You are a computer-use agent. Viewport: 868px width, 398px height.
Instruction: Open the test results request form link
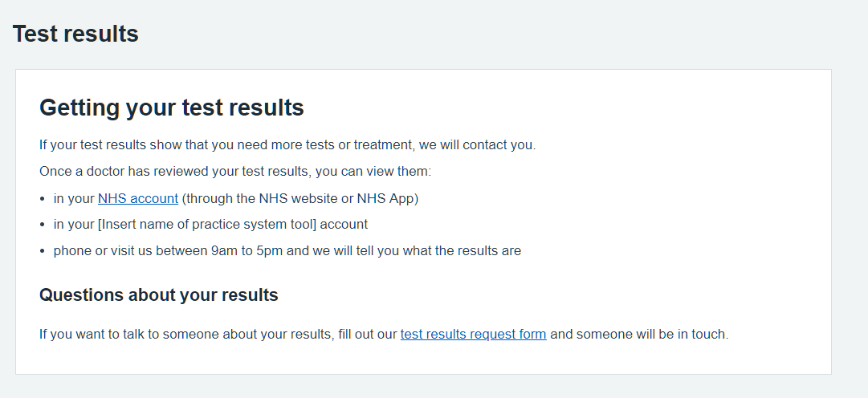[473, 334]
